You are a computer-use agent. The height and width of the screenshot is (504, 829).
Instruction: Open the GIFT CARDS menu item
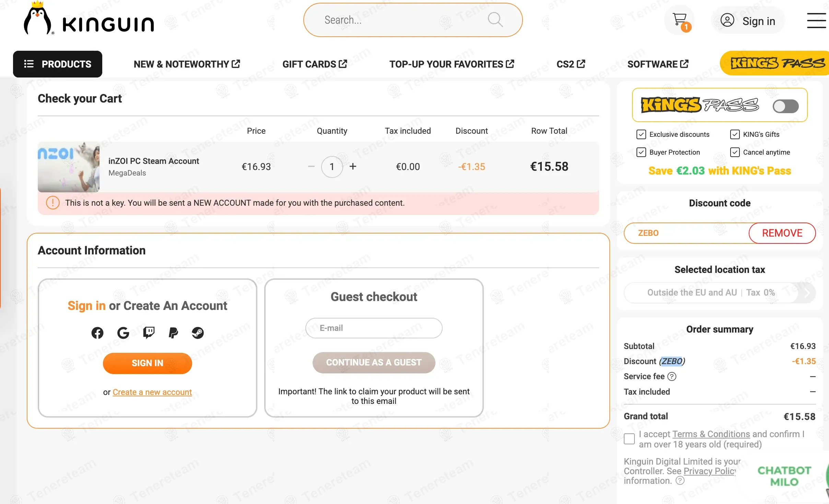pyautogui.click(x=315, y=64)
